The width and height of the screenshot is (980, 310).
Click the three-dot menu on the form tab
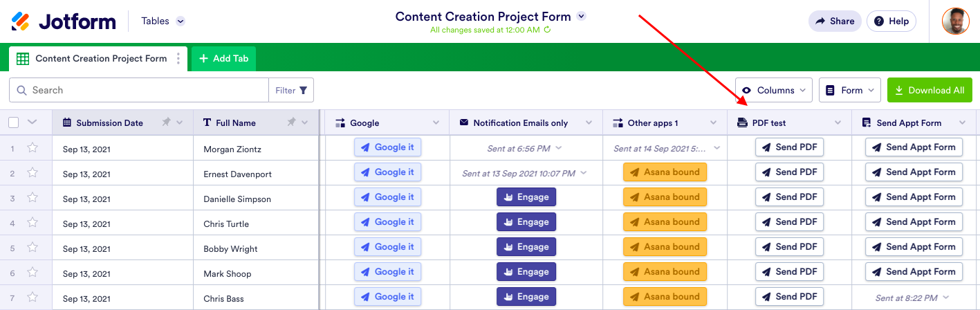178,59
